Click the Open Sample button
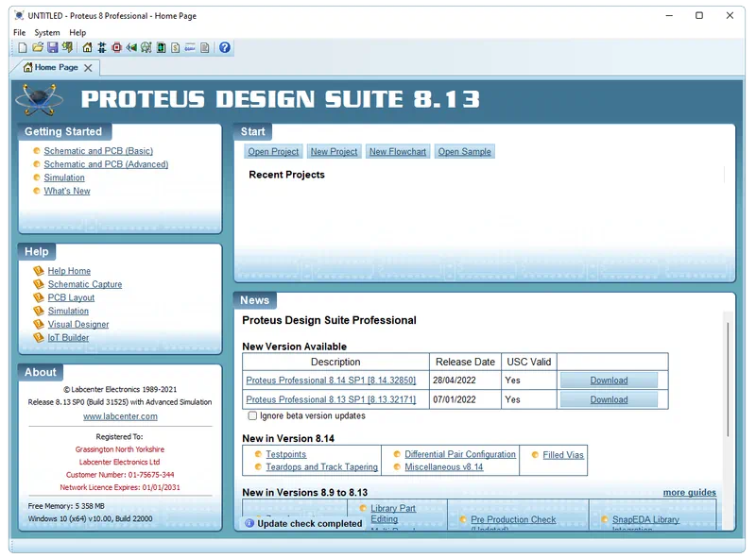Image resolution: width=756 pixels, height=558 pixels. (464, 151)
